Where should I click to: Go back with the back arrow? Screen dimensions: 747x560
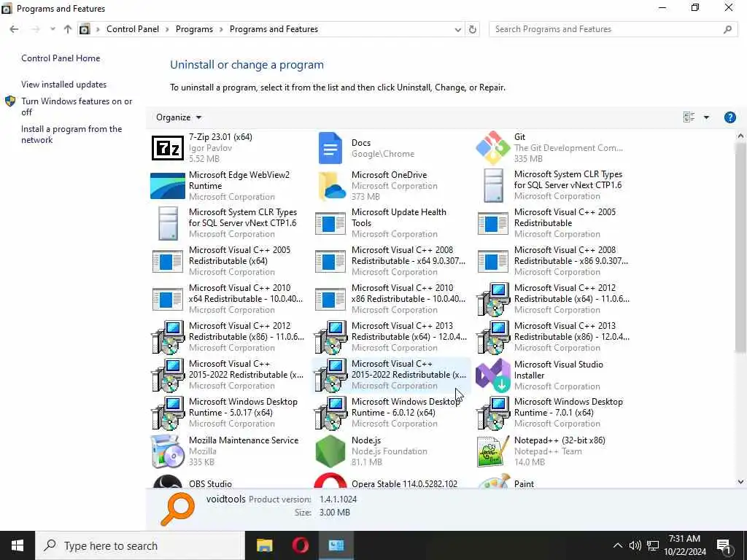point(14,29)
